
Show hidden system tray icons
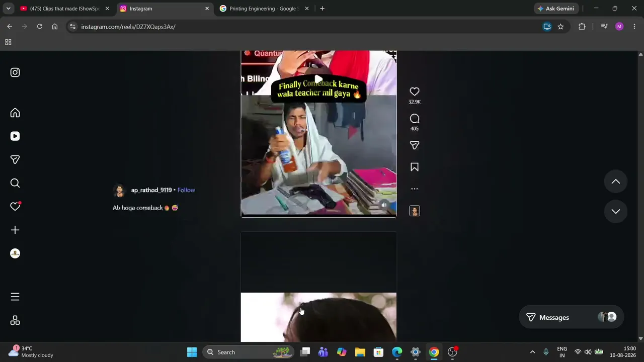pos(532,352)
